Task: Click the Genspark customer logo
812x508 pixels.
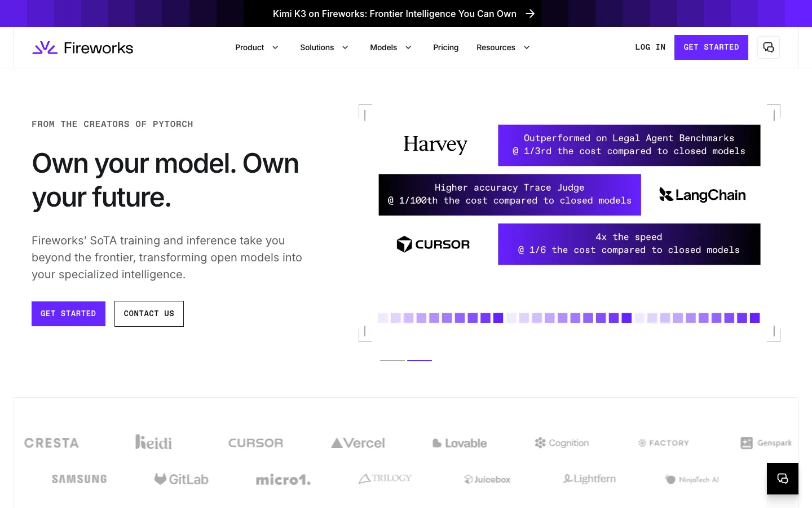Action: point(766,443)
